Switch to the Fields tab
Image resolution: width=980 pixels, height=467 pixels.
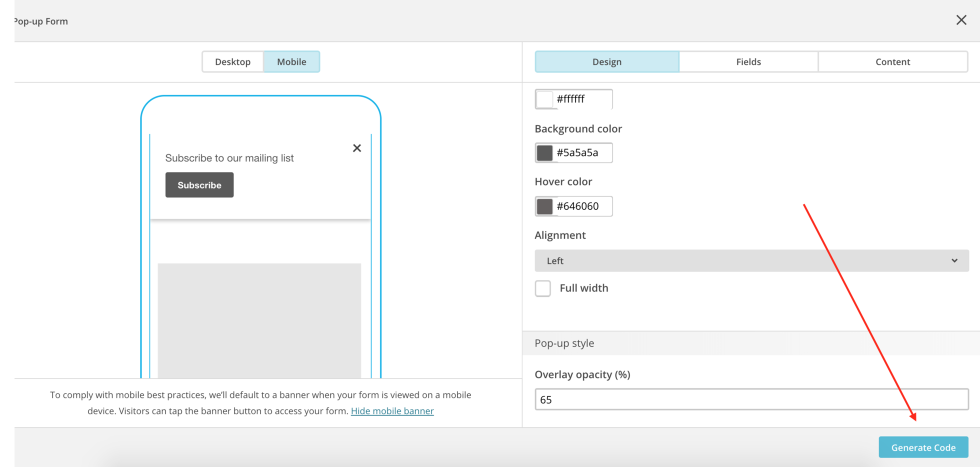pyautogui.click(x=748, y=62)
